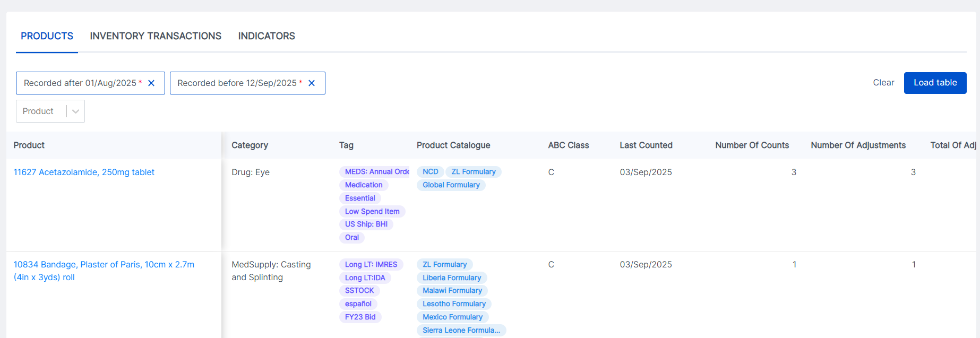Sort by the Last Counted column header

coord(646,145)
